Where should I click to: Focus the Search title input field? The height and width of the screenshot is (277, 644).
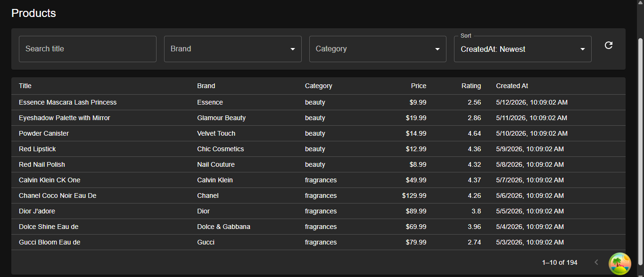tap(88, 49)
